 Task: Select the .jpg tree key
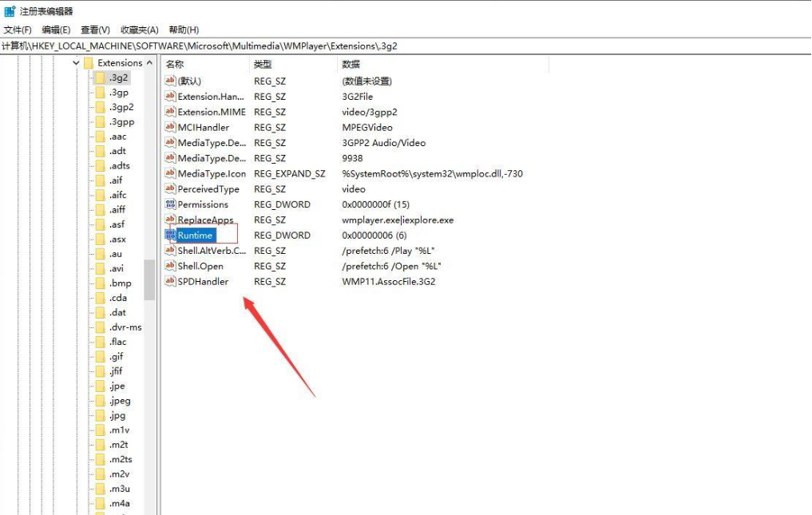pyautogui.click(x=117, y=415)
